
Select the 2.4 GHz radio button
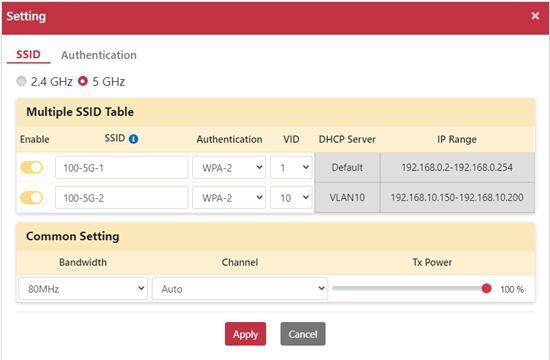[x=21, y=81]
